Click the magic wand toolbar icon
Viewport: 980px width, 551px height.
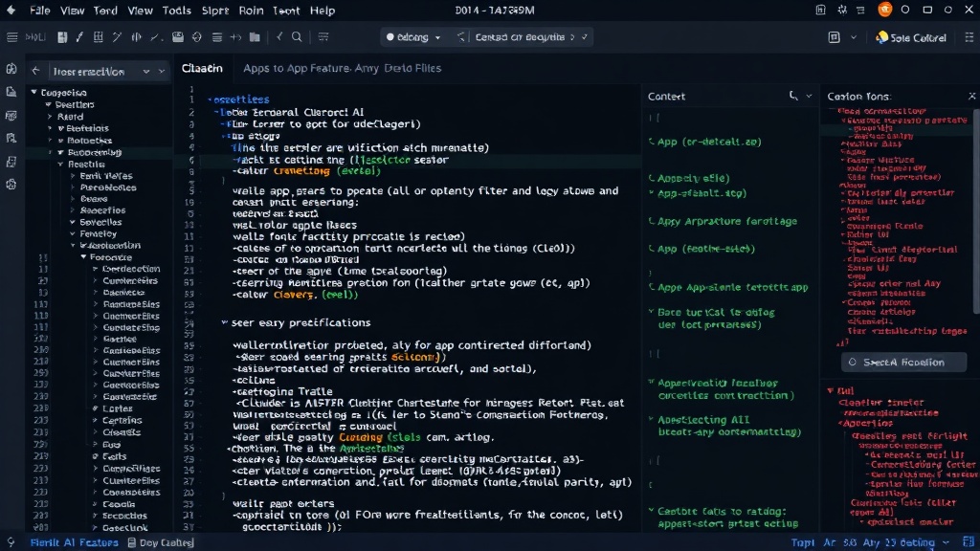click(117, 37)
